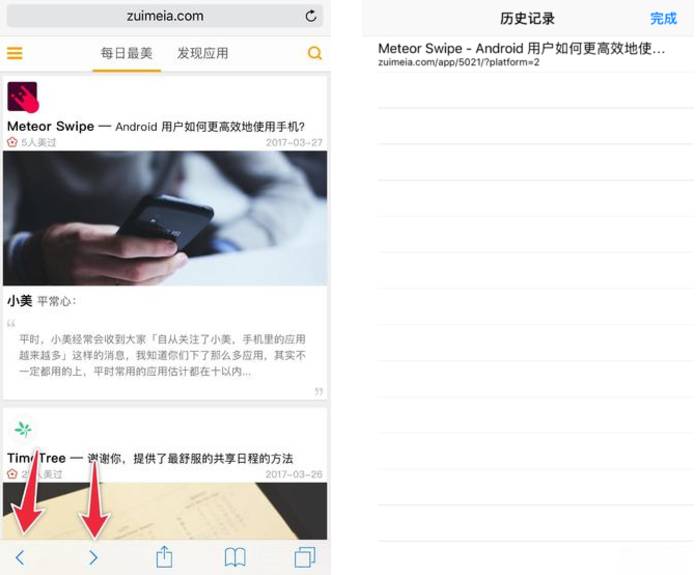Tap the phone-in-hand article photo

165,218
